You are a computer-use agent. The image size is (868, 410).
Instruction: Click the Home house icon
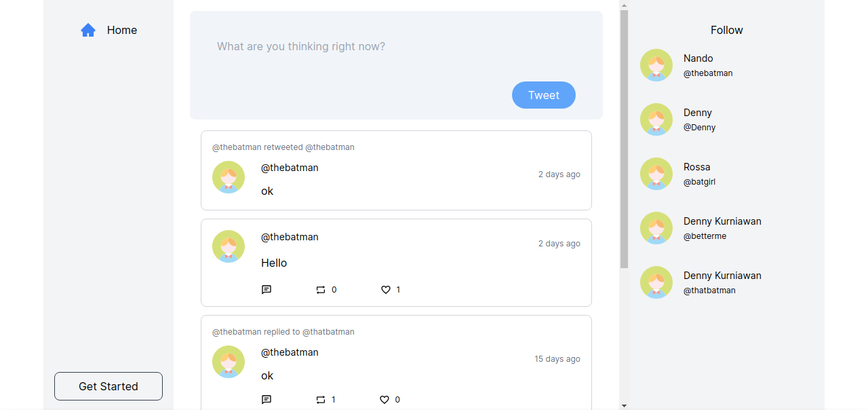click(88, 30)
